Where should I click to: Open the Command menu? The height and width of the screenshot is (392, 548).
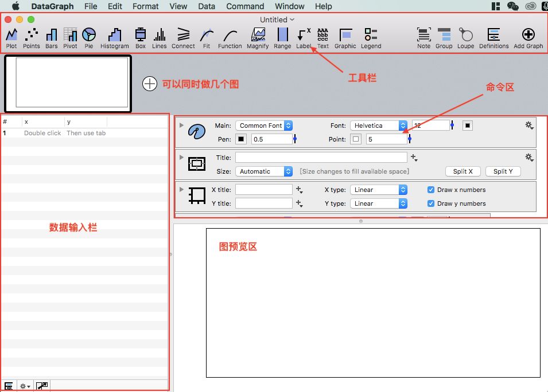pos(245,6)
